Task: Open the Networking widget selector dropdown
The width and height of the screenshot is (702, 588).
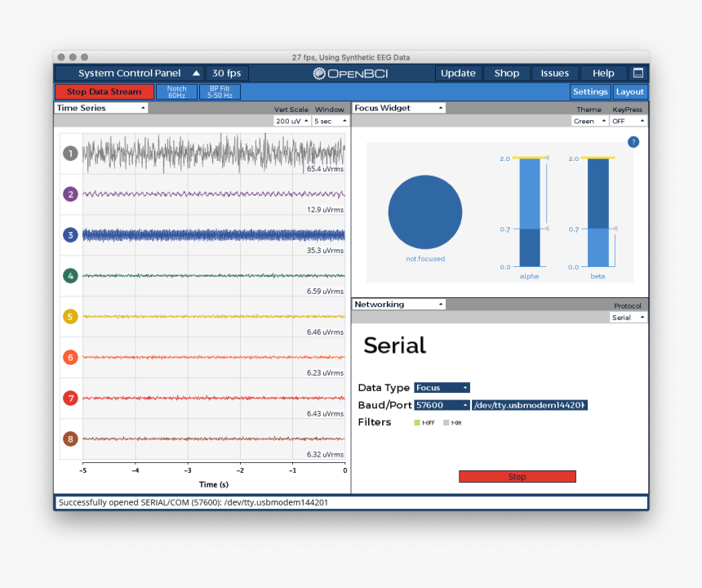Action: point(399,304)
